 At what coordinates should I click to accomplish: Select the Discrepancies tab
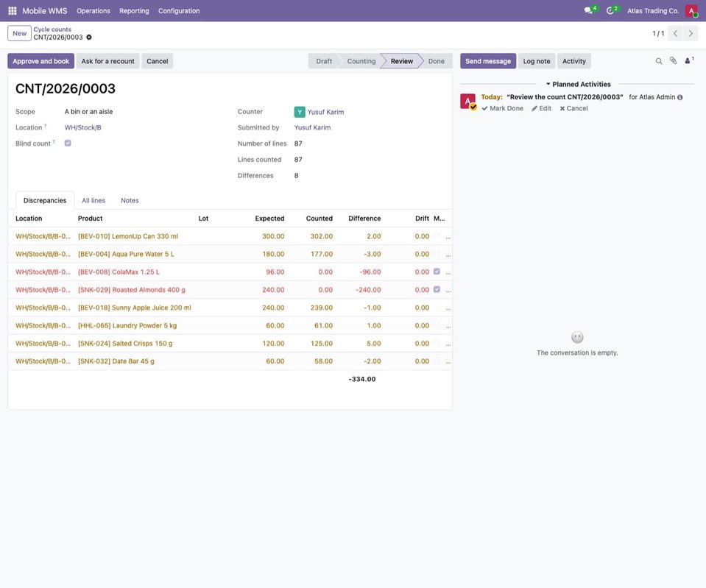pyautogui.click(x=45, y=201)
